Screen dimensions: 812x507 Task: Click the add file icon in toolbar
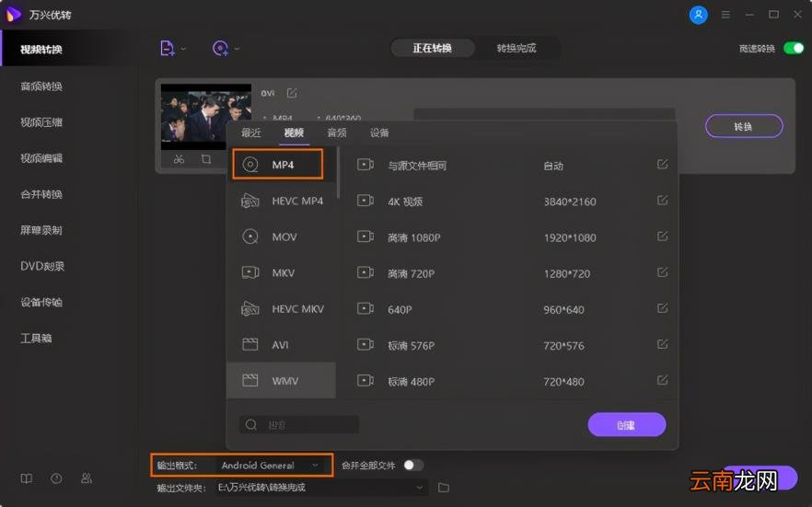pyautogui.click(x=167, y=48)
